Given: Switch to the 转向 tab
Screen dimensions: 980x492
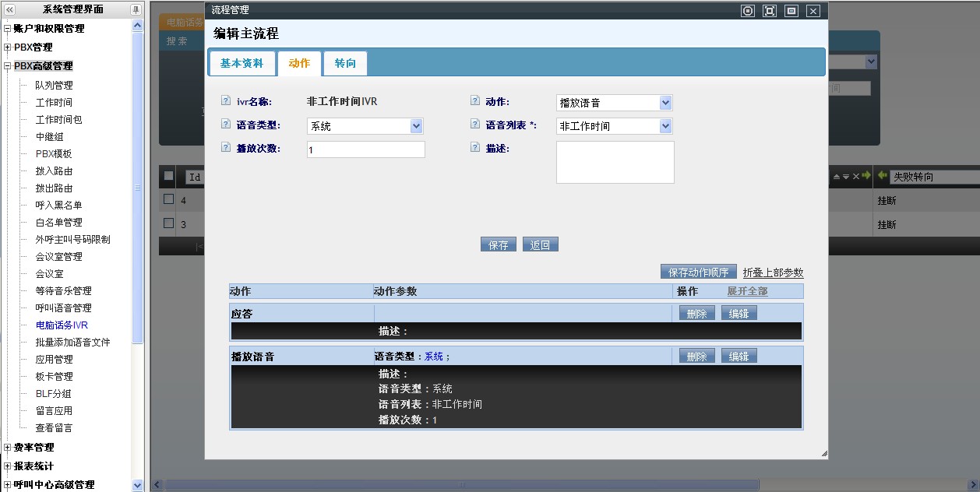Looking at the screenshot, I should tap(345, 63).
